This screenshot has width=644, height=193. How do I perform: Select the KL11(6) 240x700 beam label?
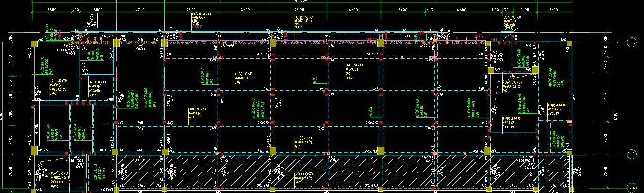304,138
